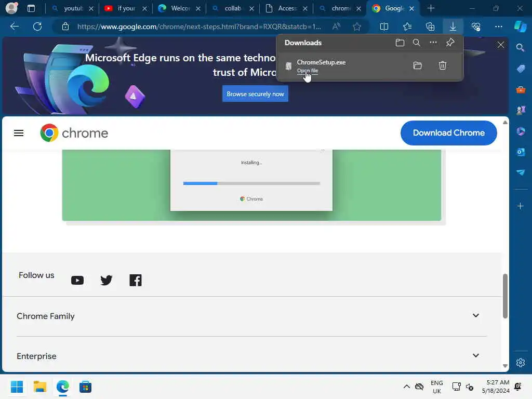Click the browser back arrow
This screenshot has height=399, width=532.
14,26
